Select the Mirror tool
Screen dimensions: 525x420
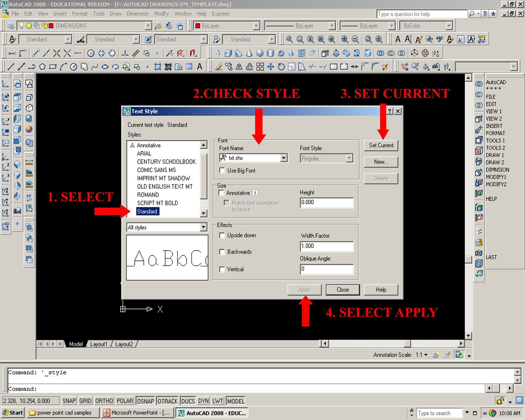point(239,66)
